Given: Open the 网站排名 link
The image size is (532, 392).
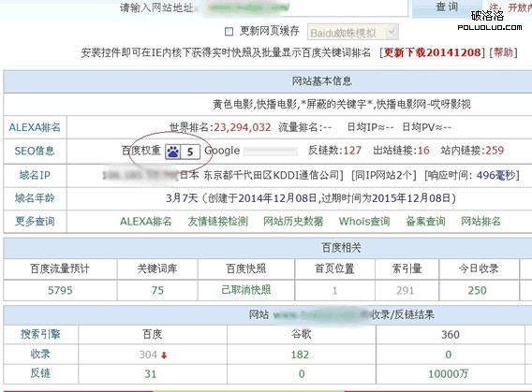Looking at the screenshot, I should 480,221.
